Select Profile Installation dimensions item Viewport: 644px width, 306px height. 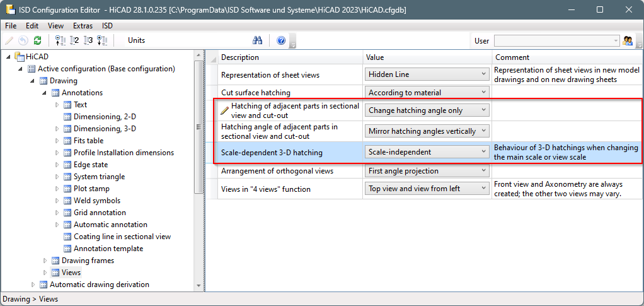(x=124, y=153)
